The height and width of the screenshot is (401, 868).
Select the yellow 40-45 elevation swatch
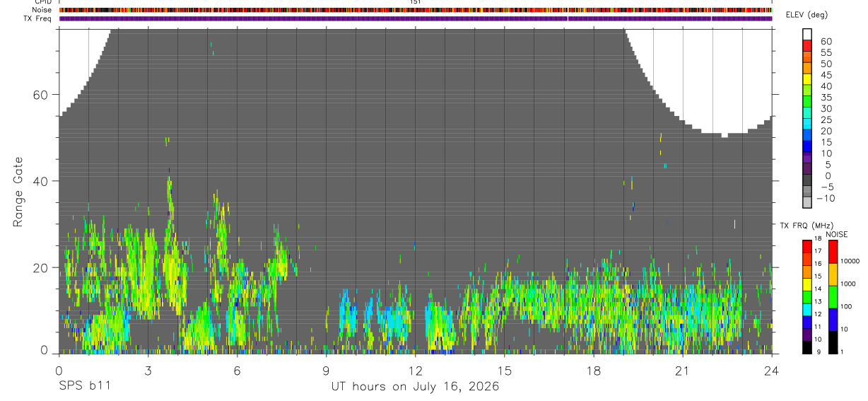tap(807, 80)
